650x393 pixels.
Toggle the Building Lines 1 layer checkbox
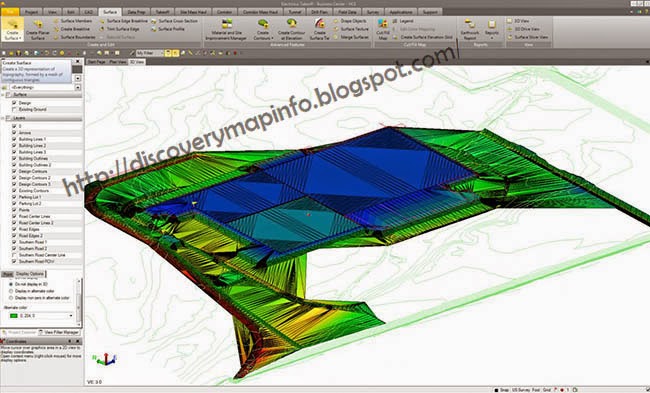click(15, 139)
